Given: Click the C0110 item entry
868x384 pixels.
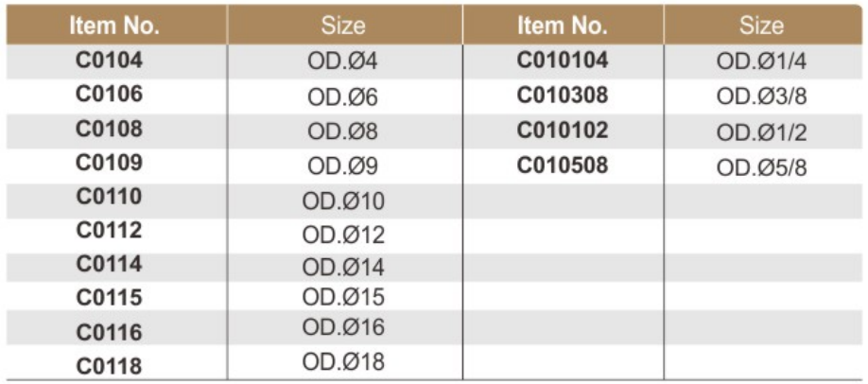Looking at the screenshot, I should (x=110, y=196).
